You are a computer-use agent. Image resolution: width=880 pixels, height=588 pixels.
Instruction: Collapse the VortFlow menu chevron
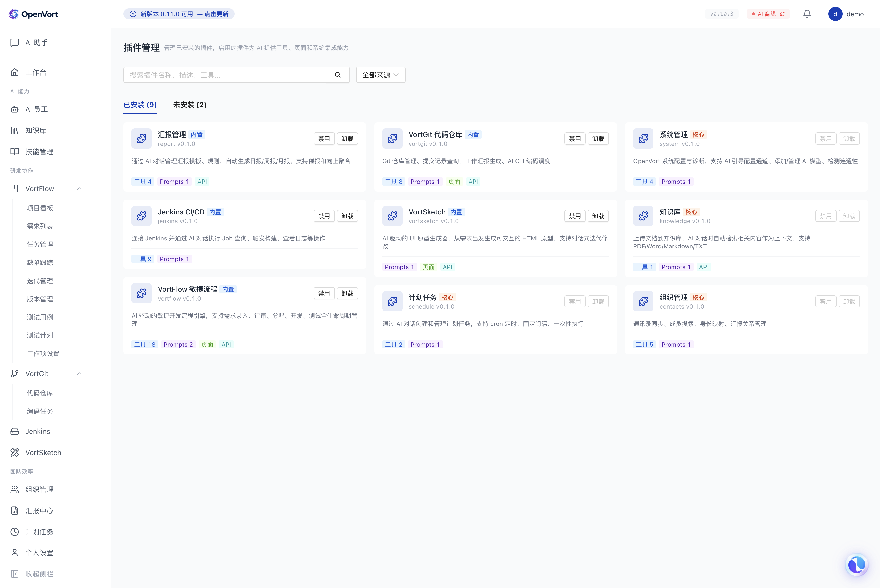[x=79, y=189]
